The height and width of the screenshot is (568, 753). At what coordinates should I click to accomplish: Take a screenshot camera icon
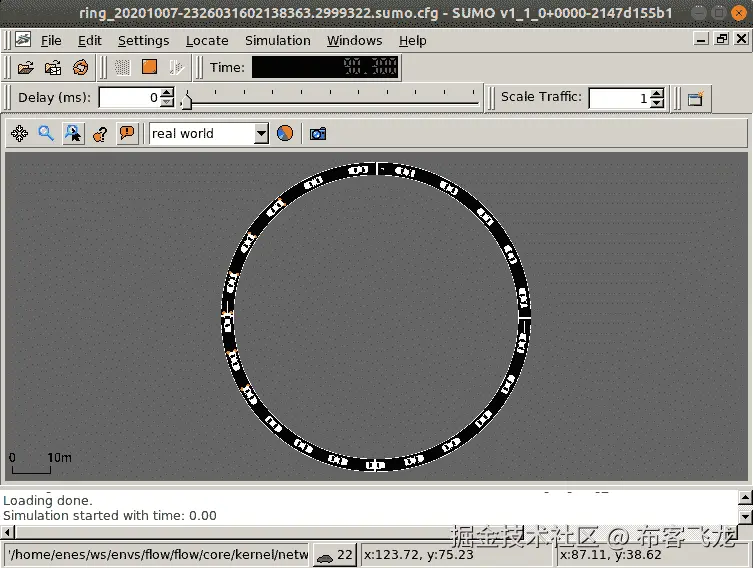pos(317,134)
